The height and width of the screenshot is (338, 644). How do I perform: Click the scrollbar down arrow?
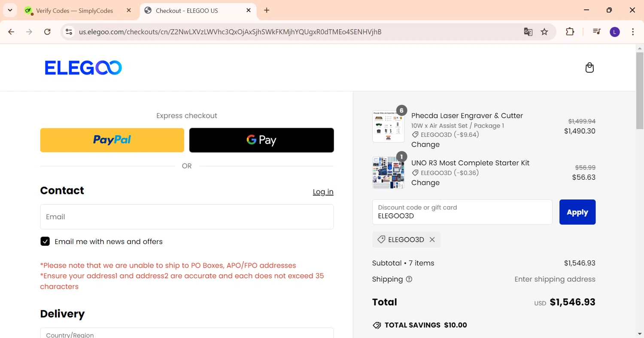pos(640,334)
